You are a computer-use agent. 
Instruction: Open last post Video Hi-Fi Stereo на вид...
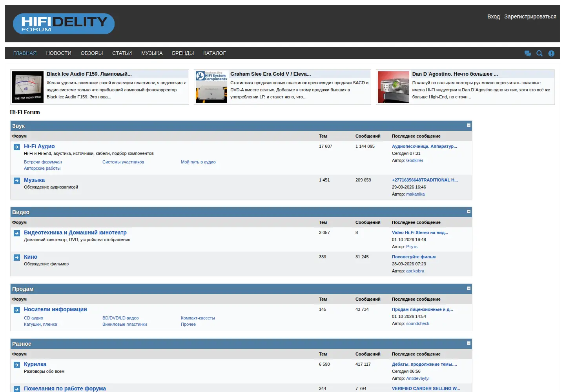click(x=420, y=232)
